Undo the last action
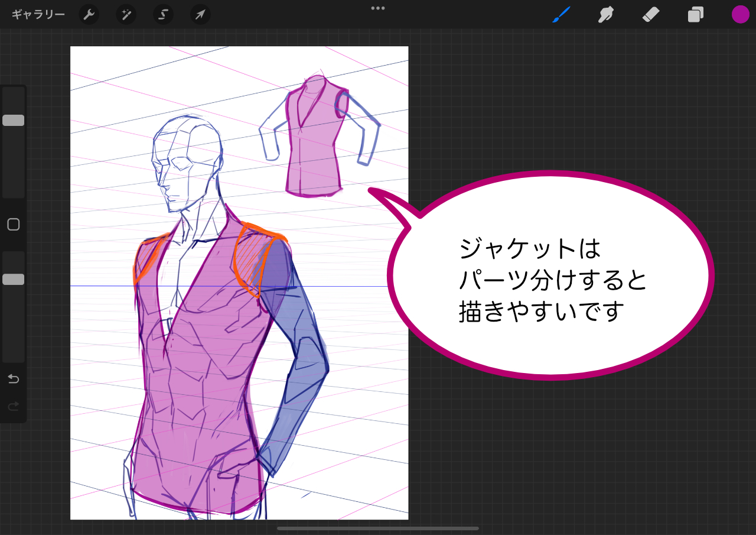Image resolution: width=756 pixels, height=535 pixels. [14, 379]
